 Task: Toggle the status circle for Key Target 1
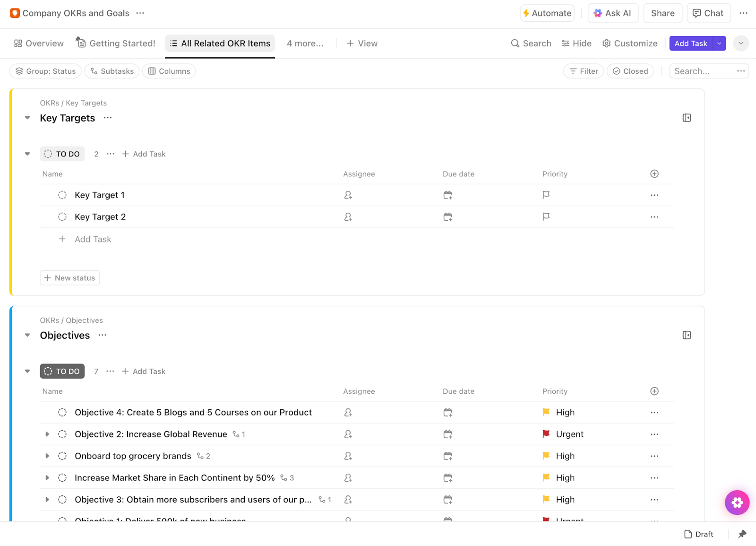62,195
